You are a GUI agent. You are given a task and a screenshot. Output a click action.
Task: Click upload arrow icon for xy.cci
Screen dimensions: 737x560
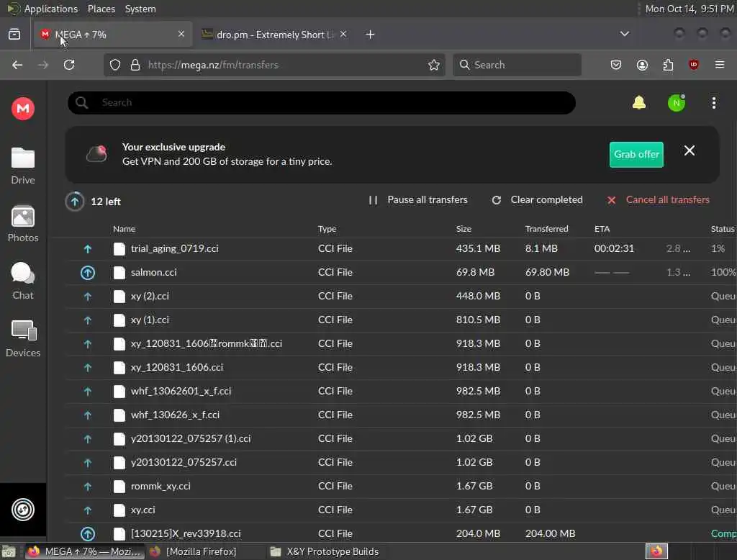coord(87,510)
